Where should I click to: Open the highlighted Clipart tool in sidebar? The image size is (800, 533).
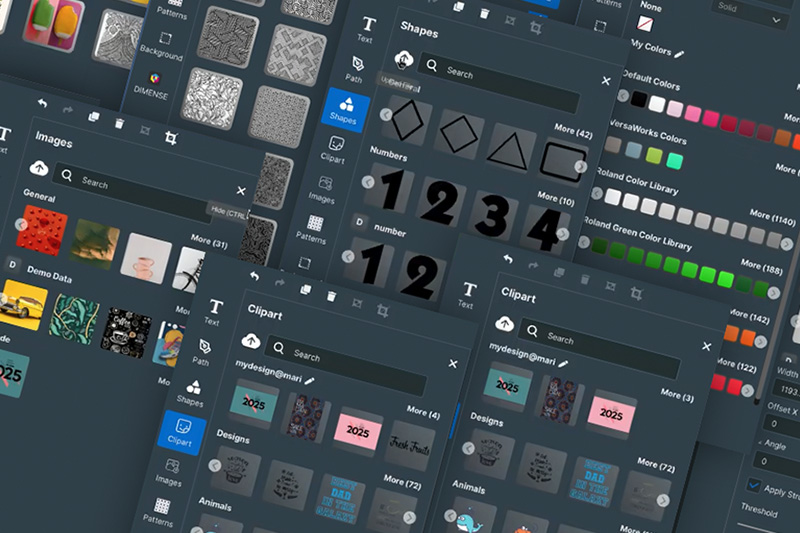pos(180,431)
